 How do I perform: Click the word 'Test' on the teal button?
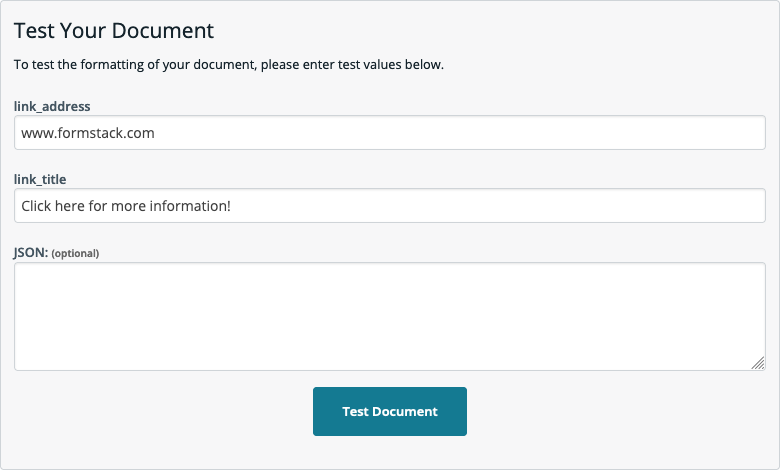coord(355,411)
